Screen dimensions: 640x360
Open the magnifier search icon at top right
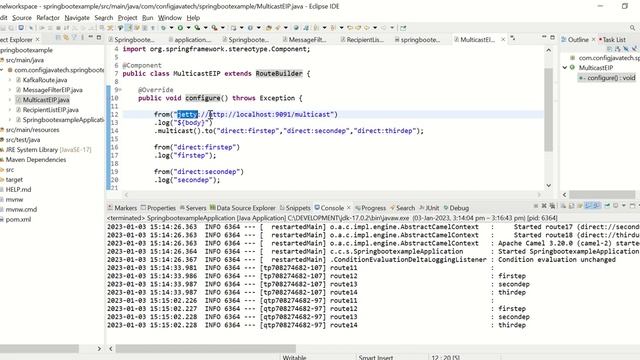(x=632, y=28)
